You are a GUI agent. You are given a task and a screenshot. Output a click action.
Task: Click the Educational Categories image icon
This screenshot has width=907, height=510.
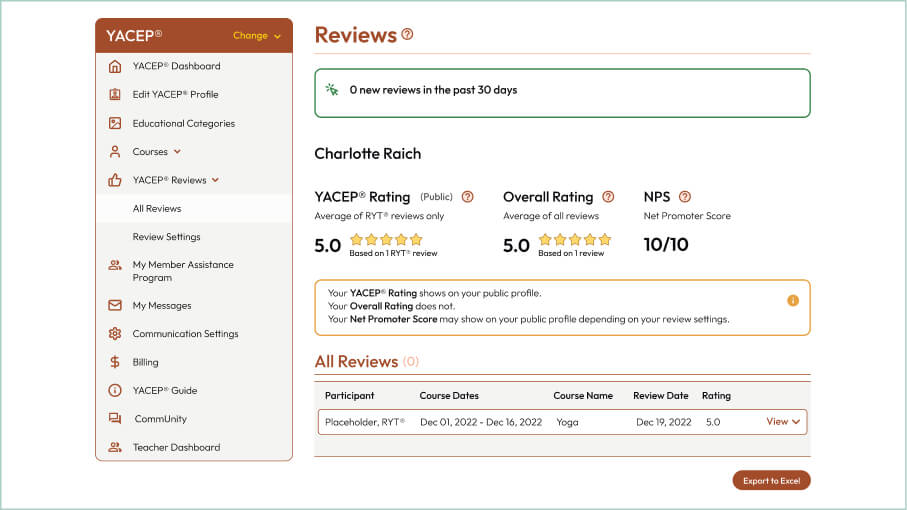pyautogui.click(x=114, y=124)
